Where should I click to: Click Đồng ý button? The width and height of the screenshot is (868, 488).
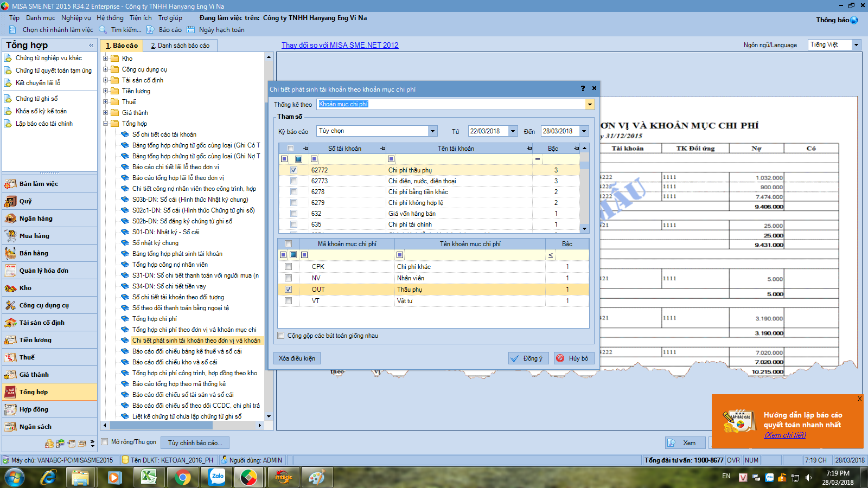pyautogui.click(x=528, y=358)
